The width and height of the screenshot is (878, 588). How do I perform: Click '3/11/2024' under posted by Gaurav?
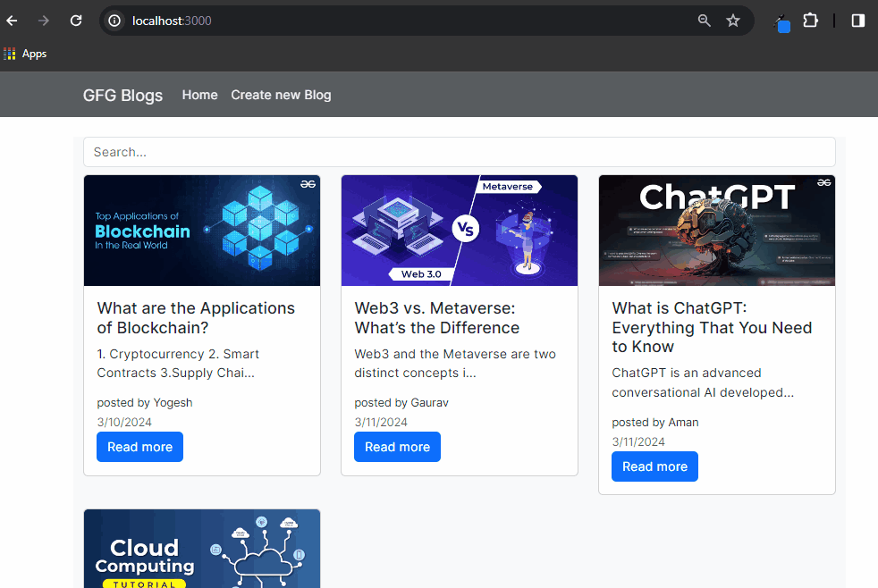point(381,423)
